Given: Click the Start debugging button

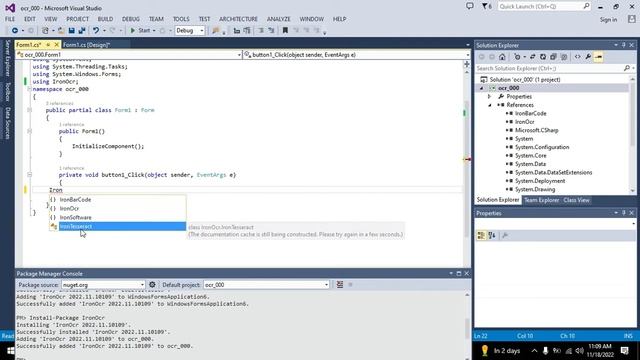Looking at the screenshot, I should 140,31.
